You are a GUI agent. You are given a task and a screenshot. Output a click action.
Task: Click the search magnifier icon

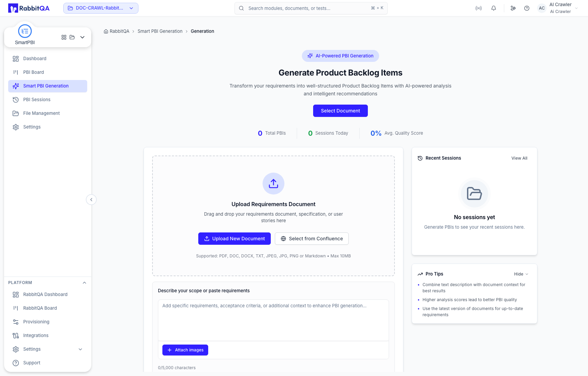[241, 8]
